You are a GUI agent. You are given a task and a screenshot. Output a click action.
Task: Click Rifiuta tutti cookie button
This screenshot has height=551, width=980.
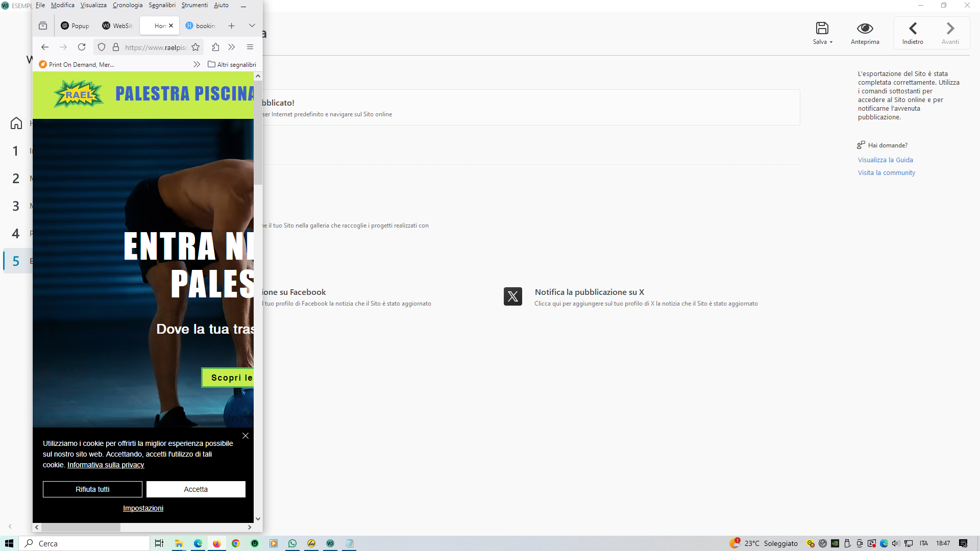[x=92, y=489]
